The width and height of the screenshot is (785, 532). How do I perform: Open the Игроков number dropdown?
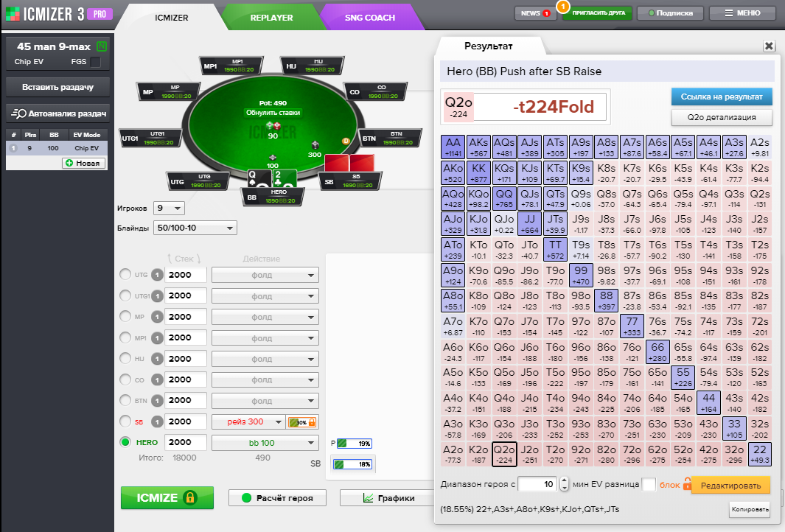170,209
